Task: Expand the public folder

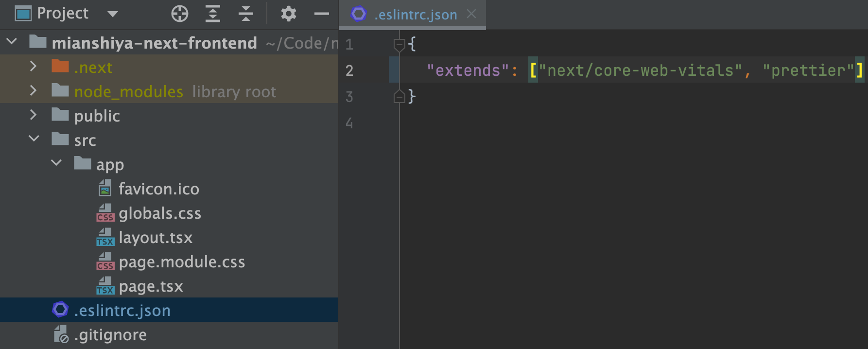Action: pyautogui.click(x=33, y=115)
